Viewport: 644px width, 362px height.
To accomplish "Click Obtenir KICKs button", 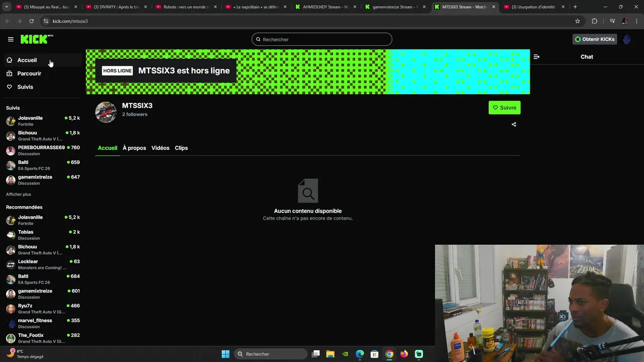I will pos(595,39).
